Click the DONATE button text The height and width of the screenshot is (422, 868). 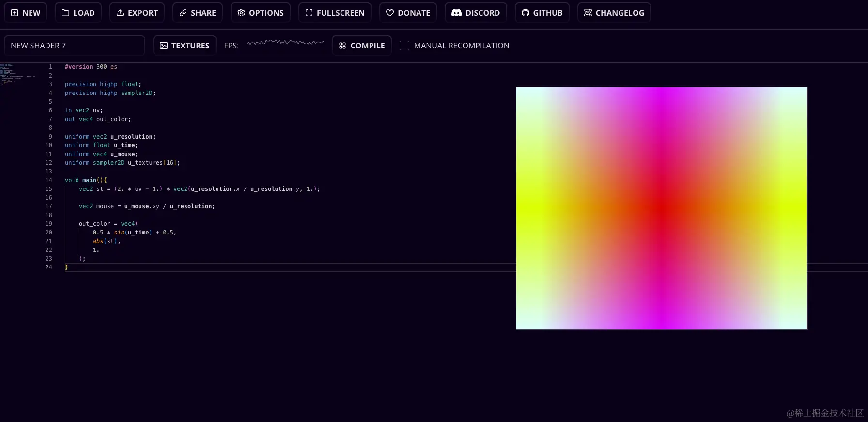pos(414,13)
